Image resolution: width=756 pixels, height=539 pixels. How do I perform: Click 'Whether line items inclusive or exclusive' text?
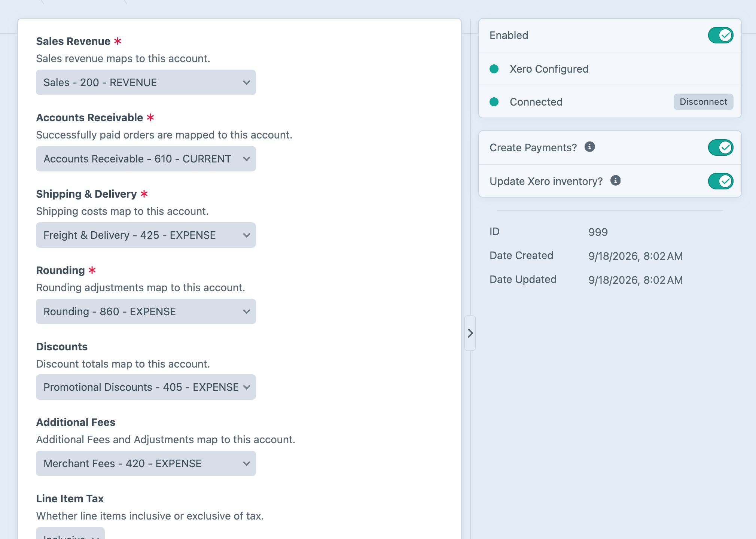coord(150,516)
